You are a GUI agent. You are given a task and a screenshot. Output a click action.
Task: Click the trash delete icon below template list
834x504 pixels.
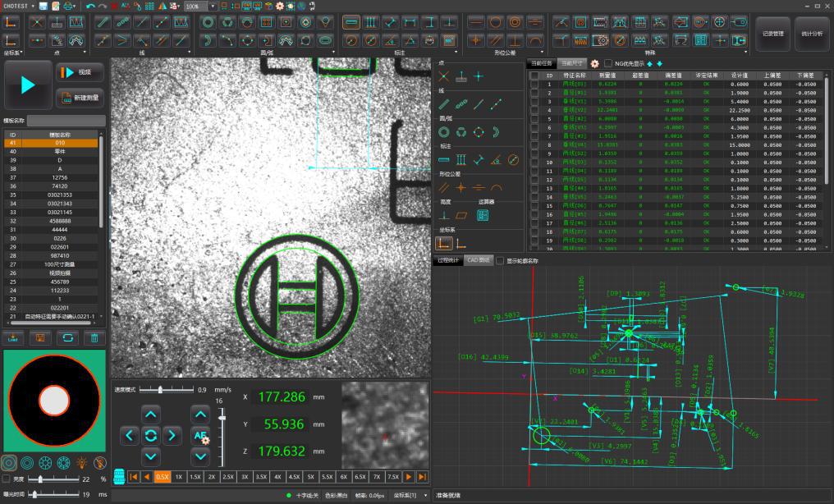[x=94, y=337]
